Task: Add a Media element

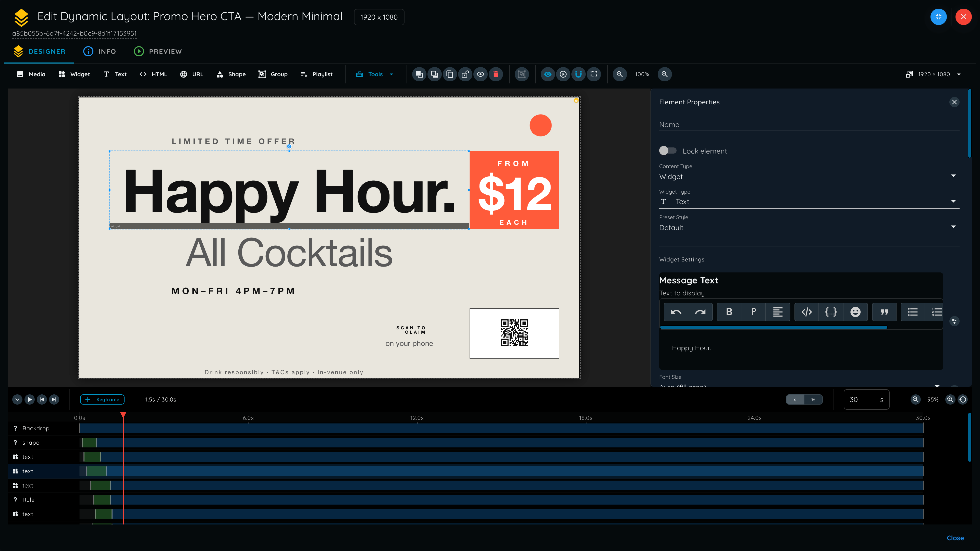Action: (x=31, y=74)
